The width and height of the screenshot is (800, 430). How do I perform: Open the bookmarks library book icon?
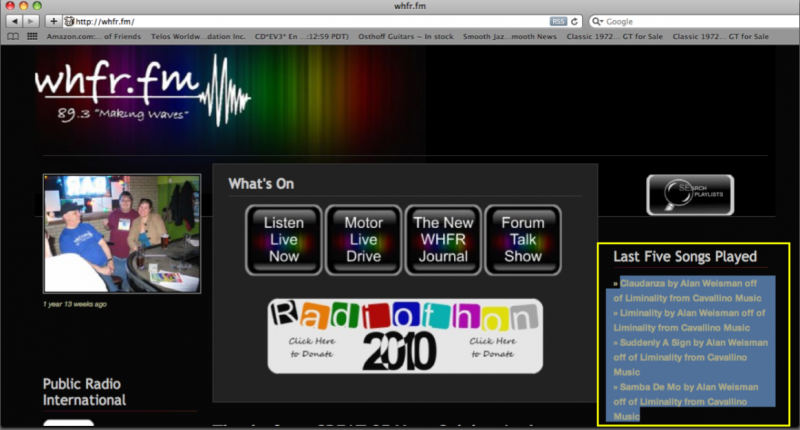13,37
